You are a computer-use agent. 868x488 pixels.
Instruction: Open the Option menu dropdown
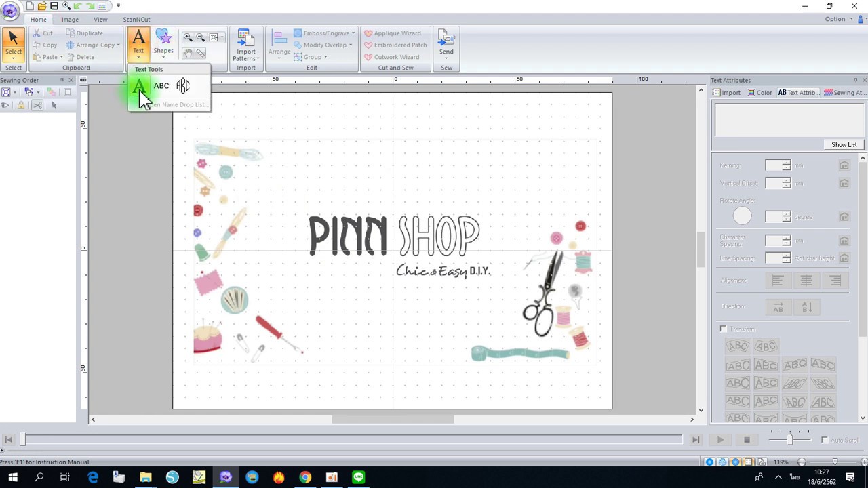838,19
